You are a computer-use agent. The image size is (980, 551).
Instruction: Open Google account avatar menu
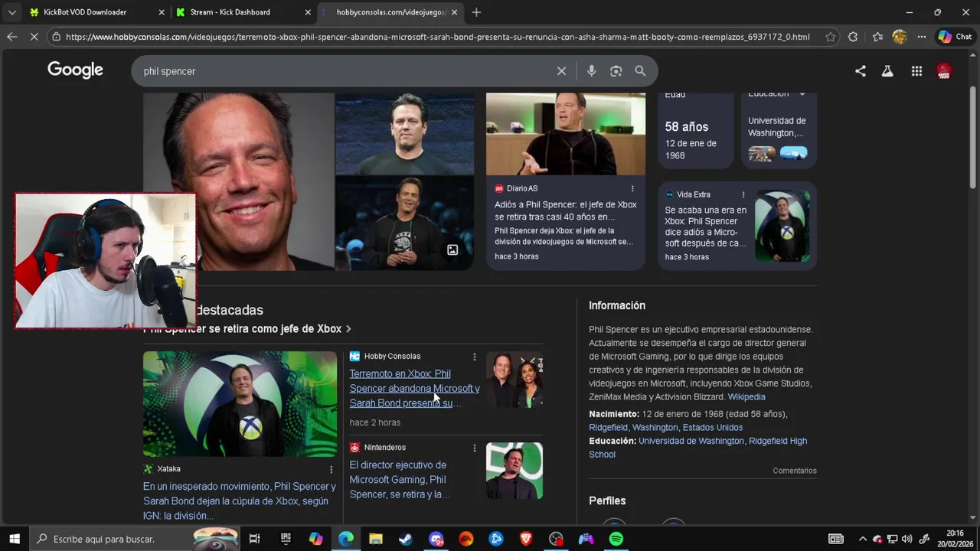pos(944,71)
